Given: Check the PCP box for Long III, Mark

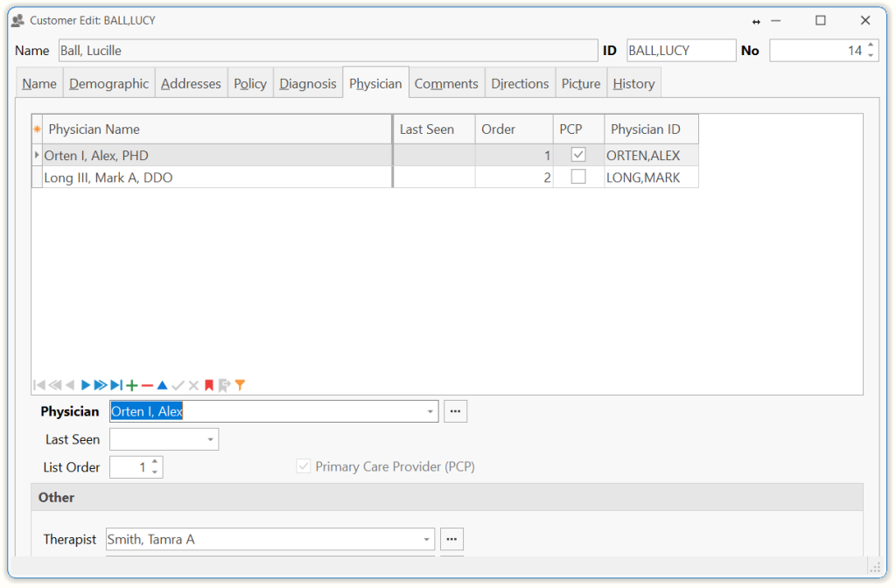Looking at the screenshot, I should 578,177.
